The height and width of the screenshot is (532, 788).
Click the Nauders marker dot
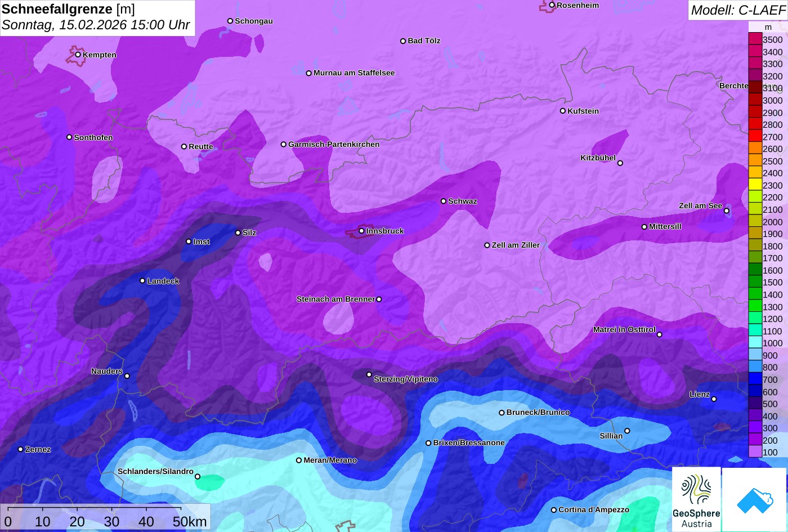[127, 376]
